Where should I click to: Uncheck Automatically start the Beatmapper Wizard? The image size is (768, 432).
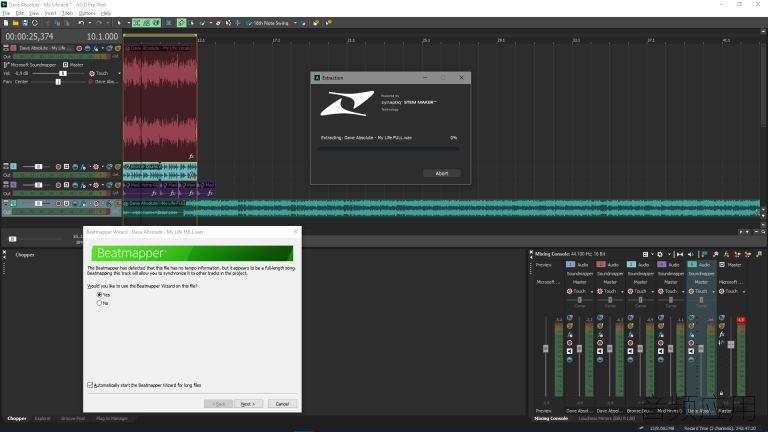[x=90, y=385]
